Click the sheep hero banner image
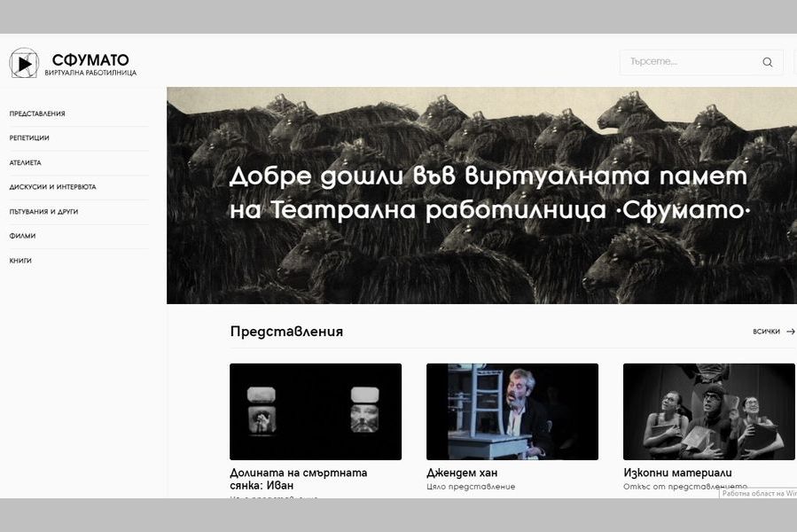This screenshot has width=797, height=532. pos(482,195)
